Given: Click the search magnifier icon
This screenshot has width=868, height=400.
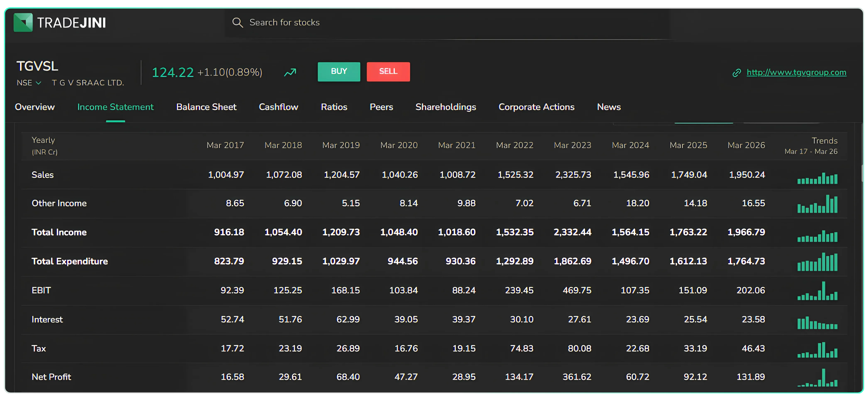Looking at the screenshot, I should (x=238, y=23).
